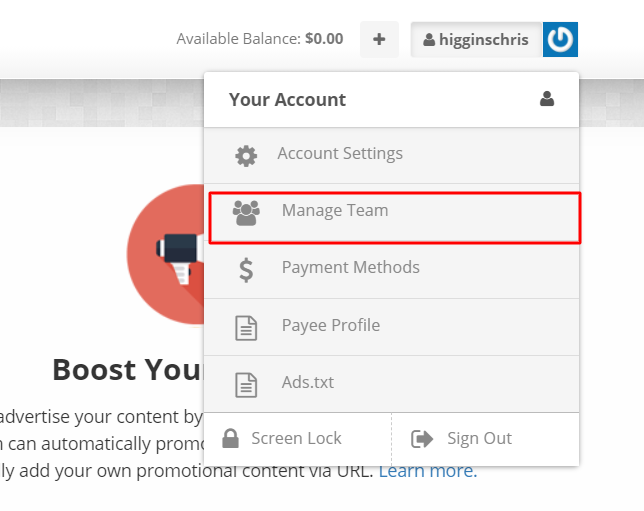Open Account Settings menu entry
Screen dimensions: 644x511
coord(391,156)
